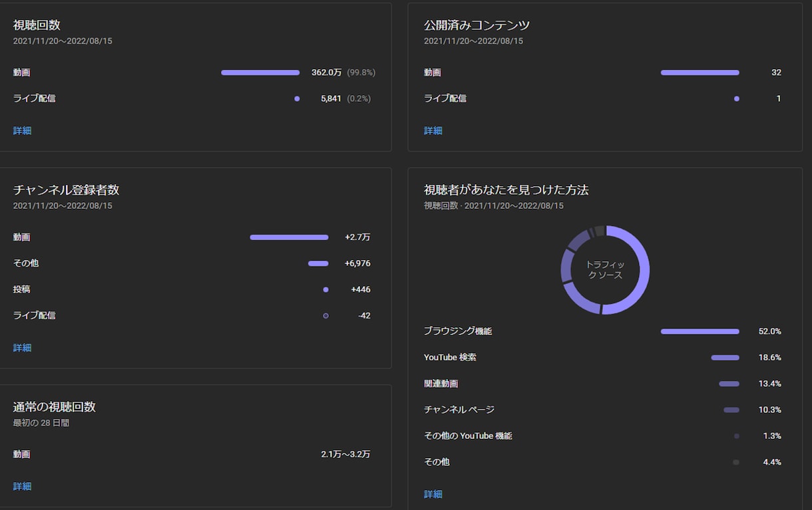
Task: Click the +2.7万 subscribers value
Action: coord(357,237)
